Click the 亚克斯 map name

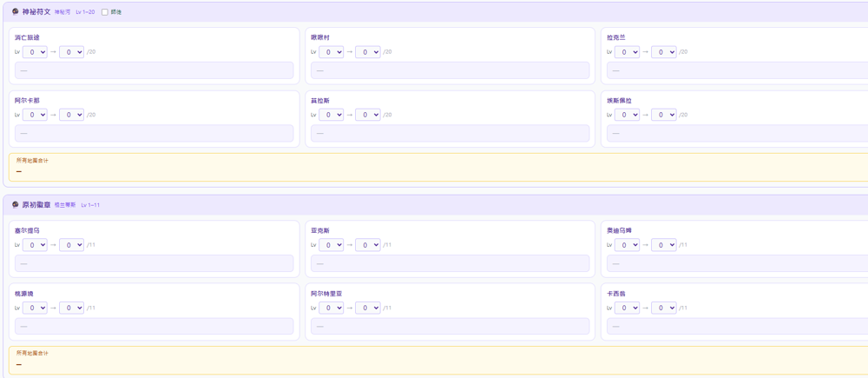tap(320, 230)
